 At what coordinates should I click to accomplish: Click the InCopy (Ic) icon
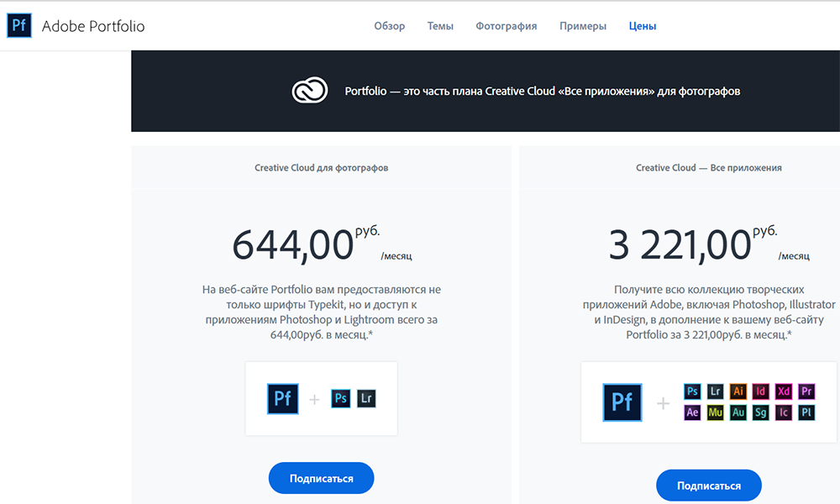[784, 412]
